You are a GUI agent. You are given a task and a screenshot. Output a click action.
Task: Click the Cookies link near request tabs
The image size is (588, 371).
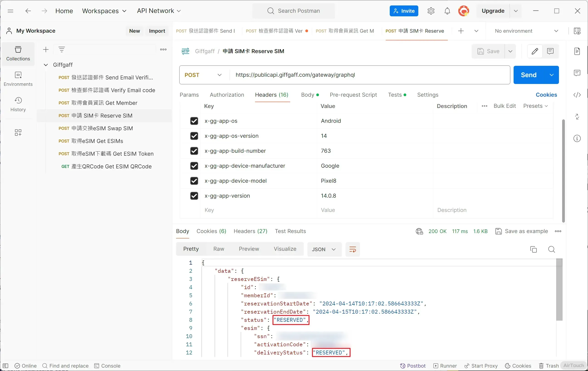click(546, 95)
